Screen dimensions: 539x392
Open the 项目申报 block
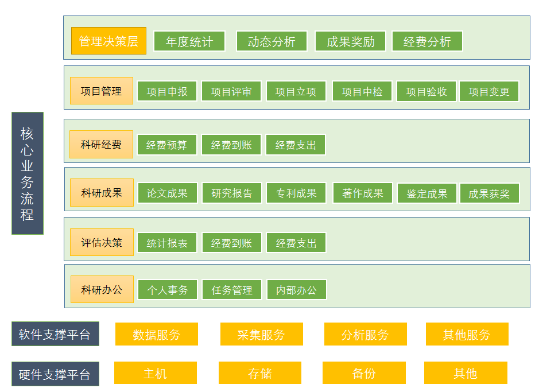(x=167, y=92)
